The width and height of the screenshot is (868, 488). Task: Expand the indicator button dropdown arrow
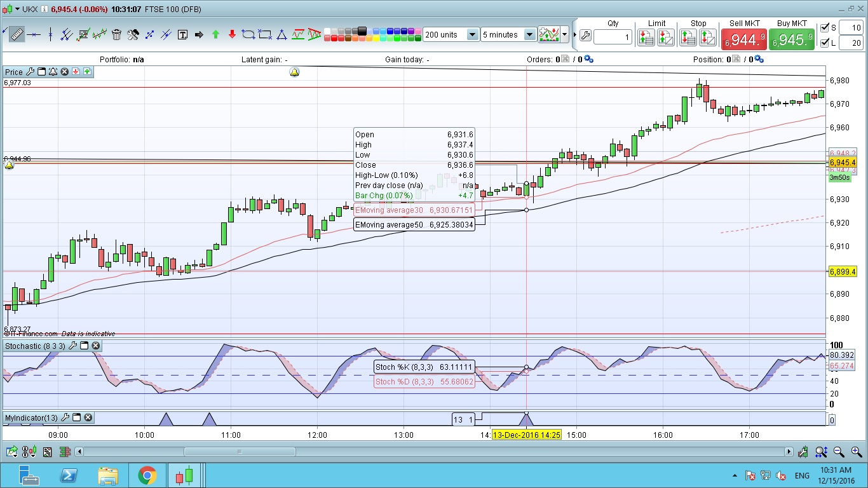coord(564,34)
